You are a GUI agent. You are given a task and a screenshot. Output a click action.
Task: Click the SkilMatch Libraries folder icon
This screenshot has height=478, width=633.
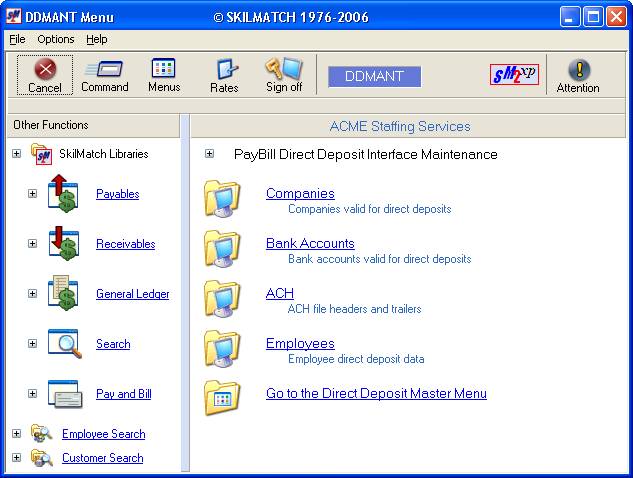point(42,154)
